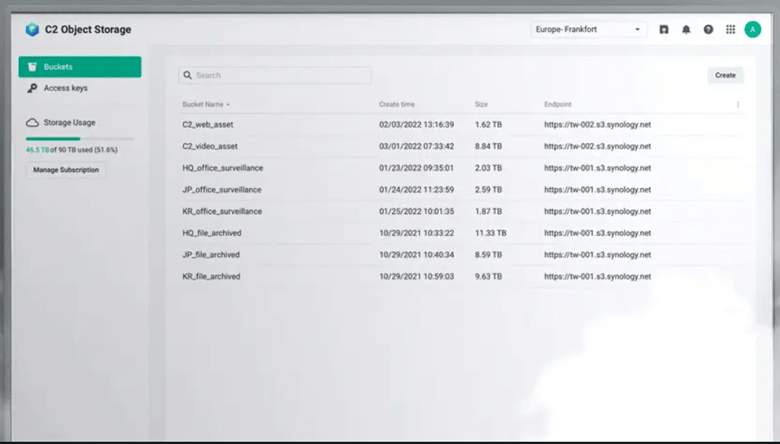
Task: Click the green user avatar
Action: coord(753,30)
